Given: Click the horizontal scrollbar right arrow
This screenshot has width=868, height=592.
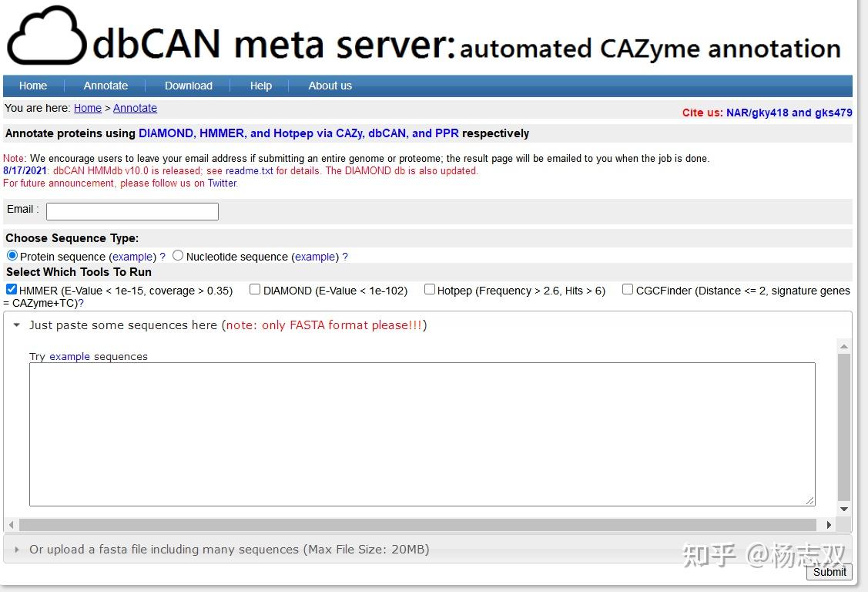Looking at the screenshot, I should point(829,525).
